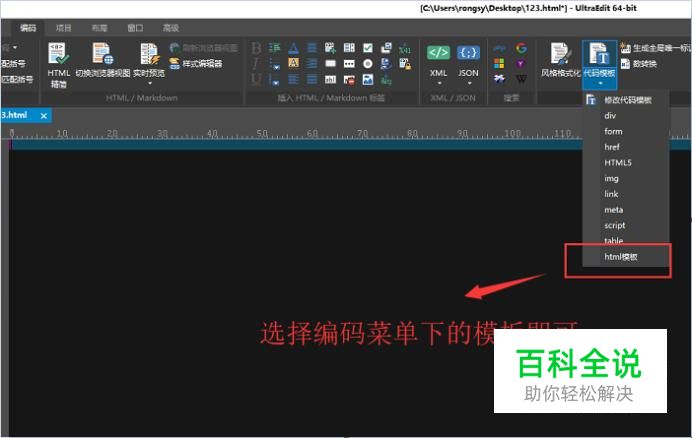
Task: Insert table using the grid icon
Action: (349, 48)
